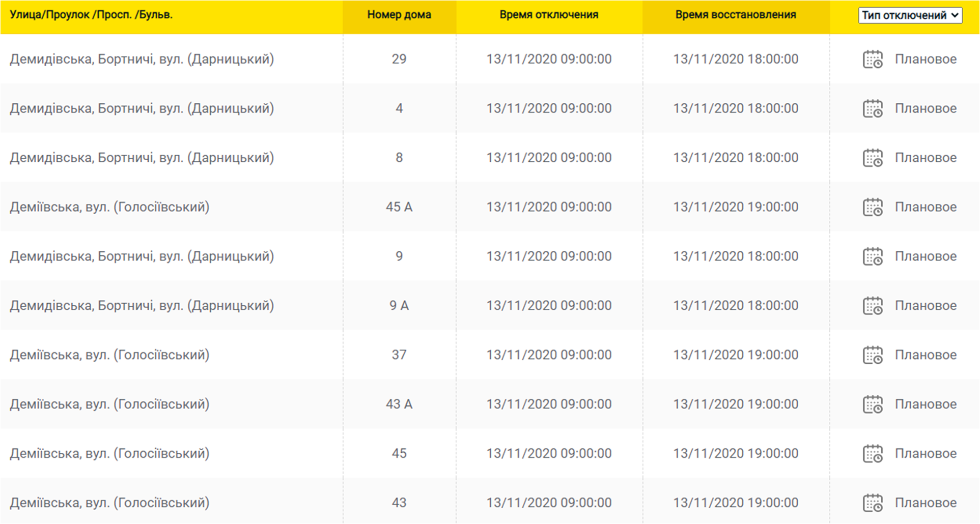The image size is (980, 524).
Task: Click restoration time for house 37
Action: [x=736, y=355]
